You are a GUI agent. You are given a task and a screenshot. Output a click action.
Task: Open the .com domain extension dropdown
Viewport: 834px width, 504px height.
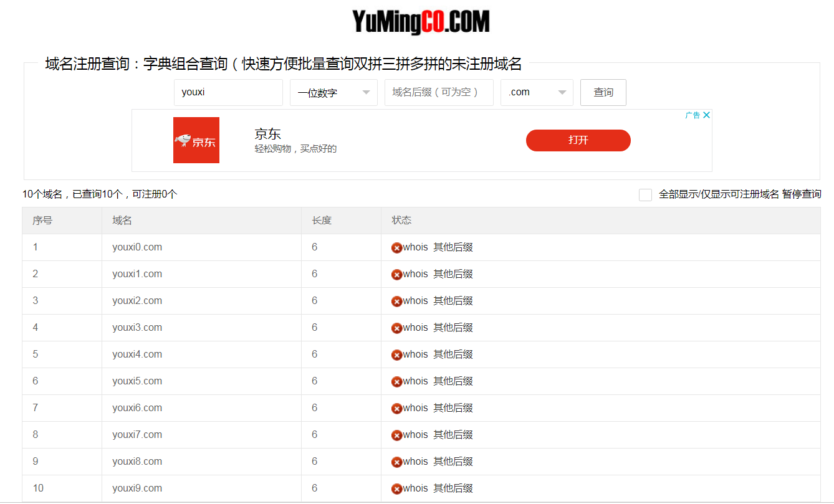537,92
